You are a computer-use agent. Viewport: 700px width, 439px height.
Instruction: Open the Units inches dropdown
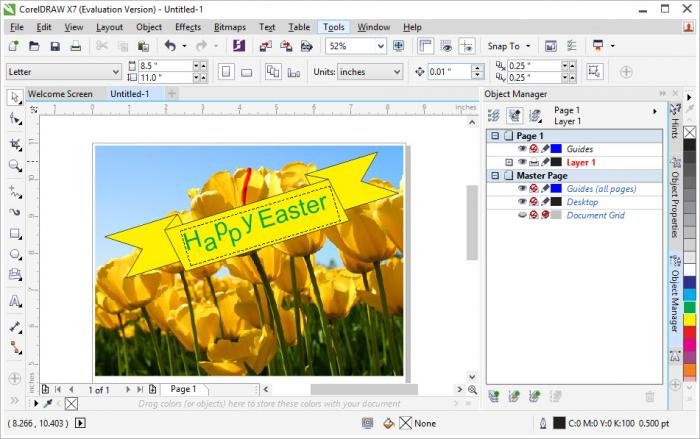(x=397, y=72)
